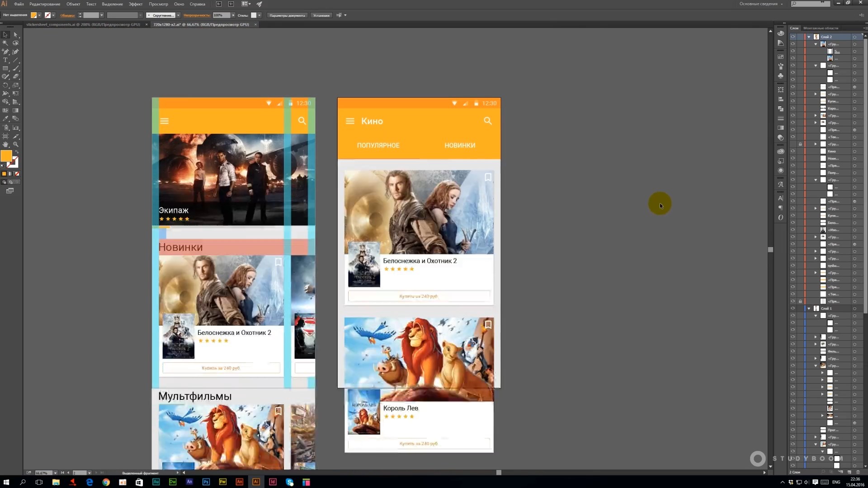The width and height of the screenshot is (868, 488).
Task: Switch to the stickersheet_components.ai document tab
Action: click(x=83, y=24)
